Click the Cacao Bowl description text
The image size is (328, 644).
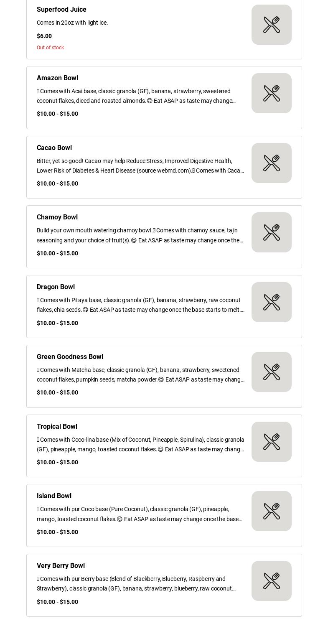[x=140, y=166]
